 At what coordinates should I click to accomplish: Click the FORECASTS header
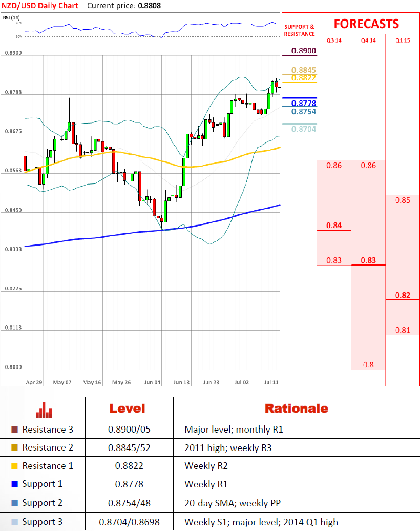coord(367,24)
